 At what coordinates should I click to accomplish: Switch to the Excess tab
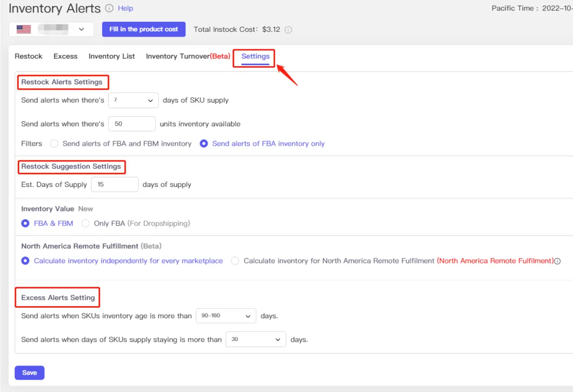(x=65, y=56)
